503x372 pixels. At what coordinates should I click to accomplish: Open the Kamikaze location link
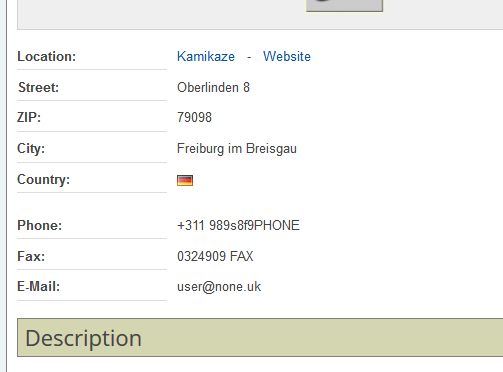click(x=206, y=57)
